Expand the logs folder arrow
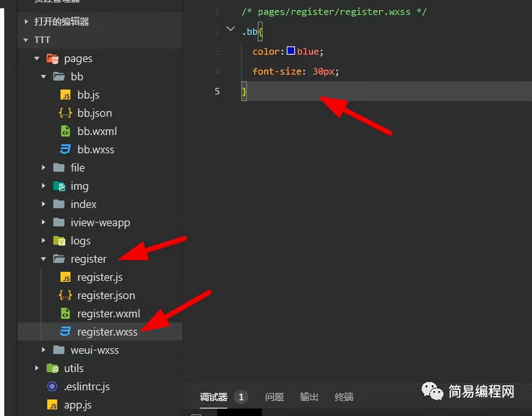 pyautogui.click(x=44, y=241)
